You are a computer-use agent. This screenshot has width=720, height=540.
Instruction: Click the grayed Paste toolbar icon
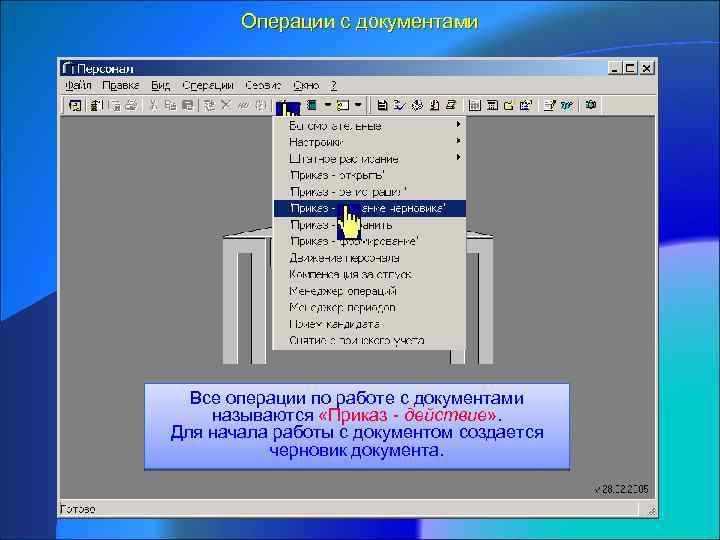click(187, 106)
